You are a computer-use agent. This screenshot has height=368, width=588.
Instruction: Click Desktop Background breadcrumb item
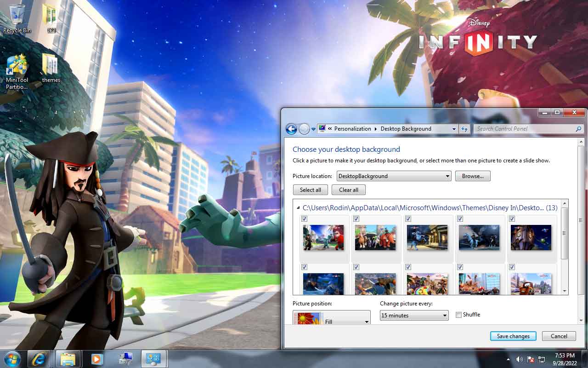pos(406,129)
